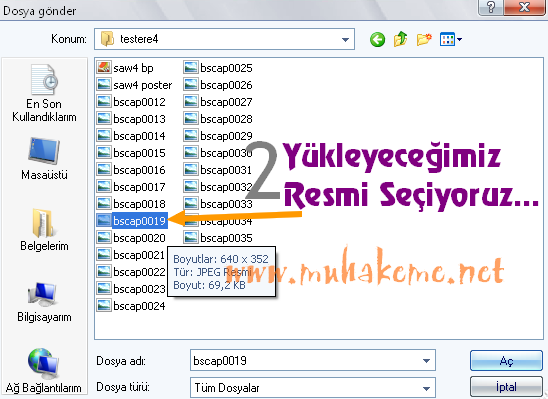Open Ağ Bağlantılarım shortcut
This screenshot has width=548, height=399.
coord(43,371)
